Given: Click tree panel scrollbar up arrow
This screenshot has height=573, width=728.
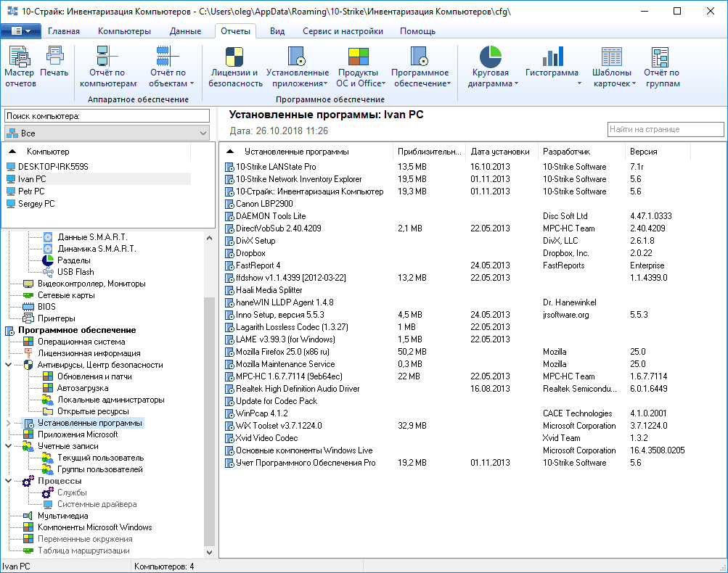Looking at the screenshot, I should (x=209, y=238).
